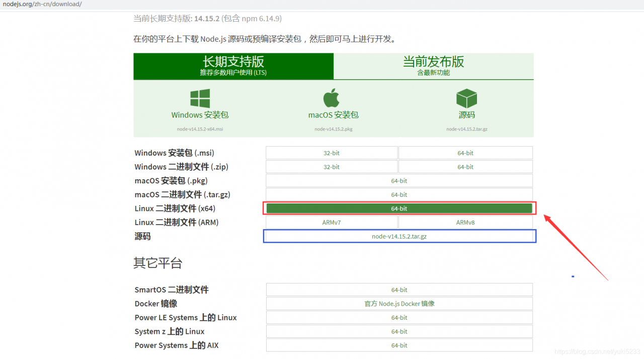Download System z 上的 Linux 64-bit
This screenshot has height=359, width=644.
point(399,331)
